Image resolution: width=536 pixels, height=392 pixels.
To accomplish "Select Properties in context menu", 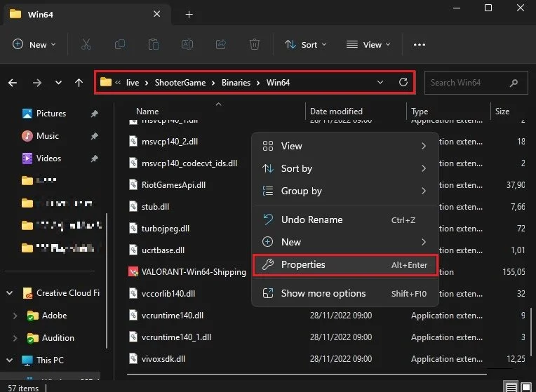I will pos(345,265).
